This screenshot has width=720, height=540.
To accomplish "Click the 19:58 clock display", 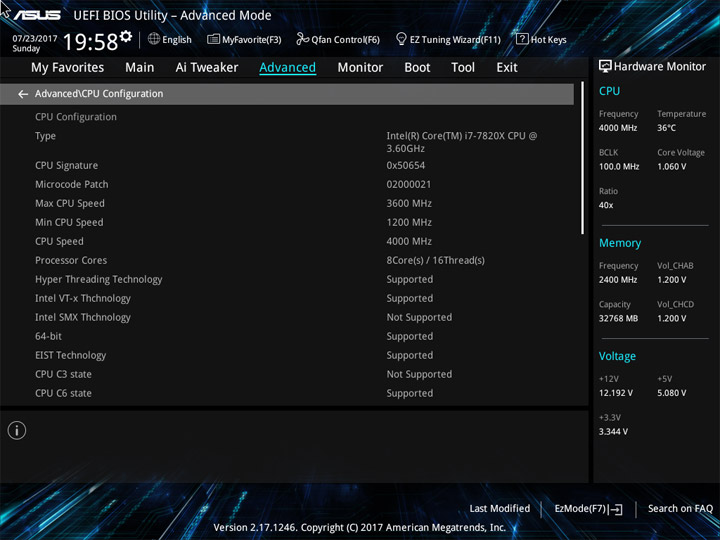I will (90, 42).
